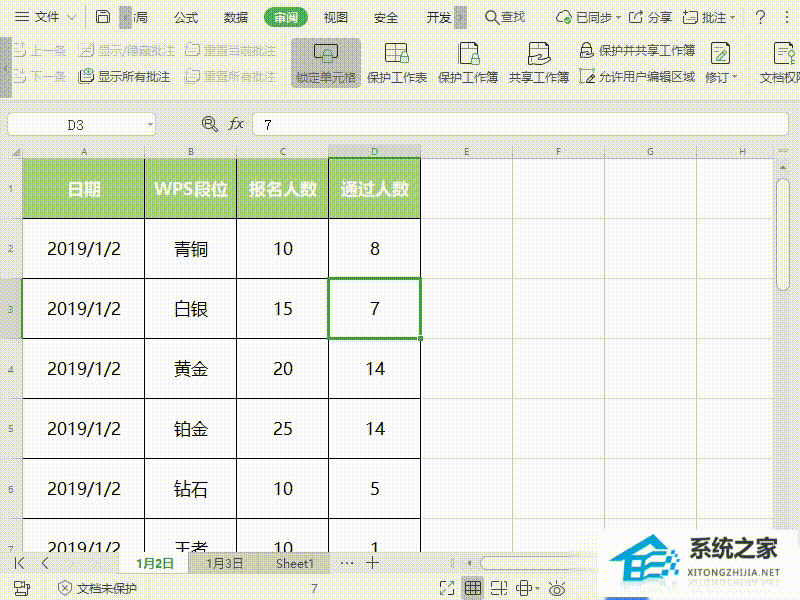Select the 通过人数 header cell

tap(374, 189)
